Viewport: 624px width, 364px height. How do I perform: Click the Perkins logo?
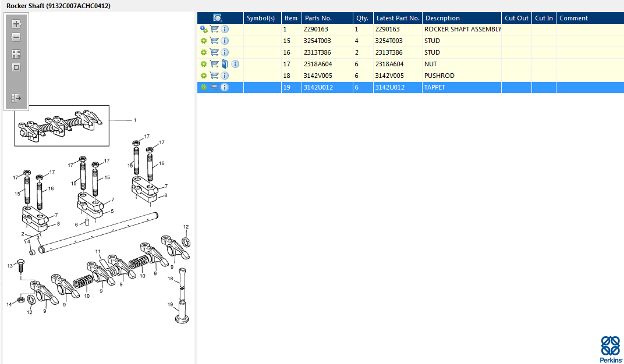coord(609,349)
